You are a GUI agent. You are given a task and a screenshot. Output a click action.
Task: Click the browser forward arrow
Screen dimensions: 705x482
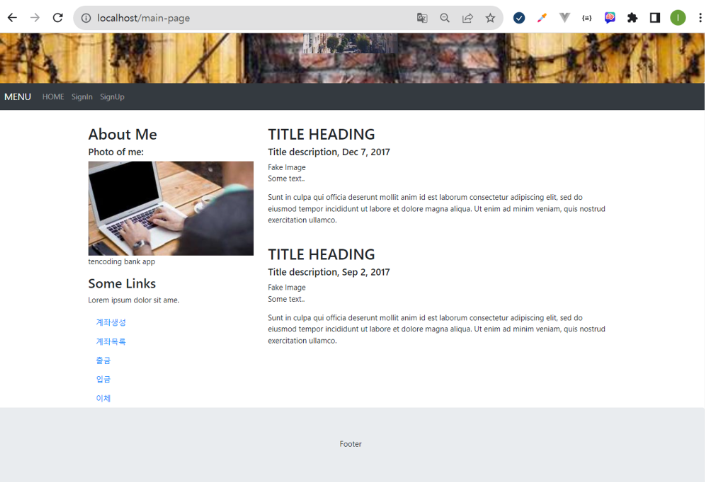pyautogui.click(x=35, y=18)
